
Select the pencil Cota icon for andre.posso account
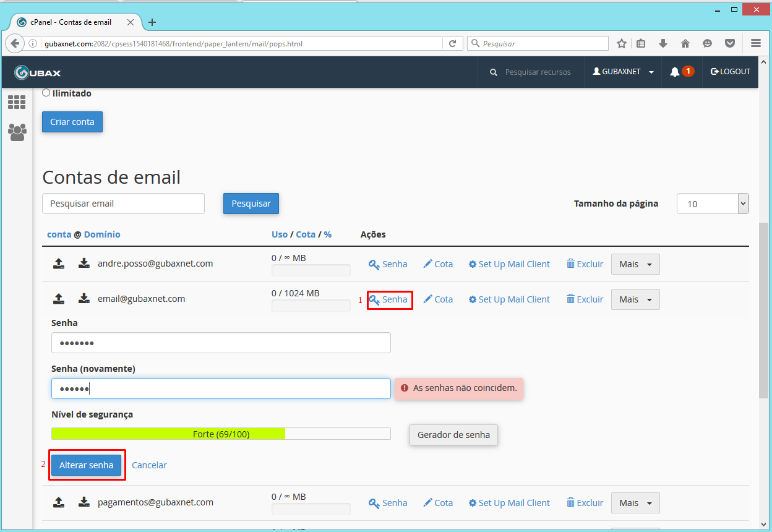pyautogui.click(x=438, y=264)
